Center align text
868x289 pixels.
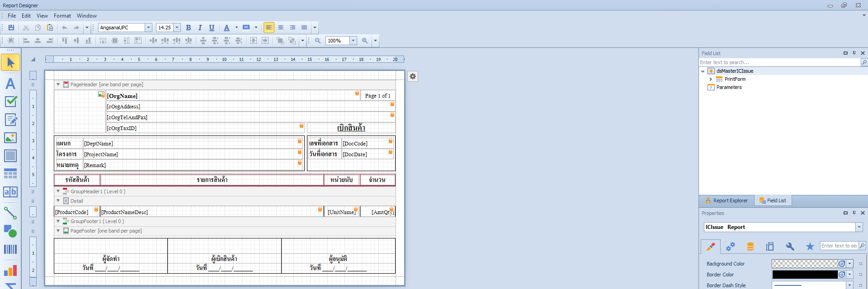tap(281, 28)
